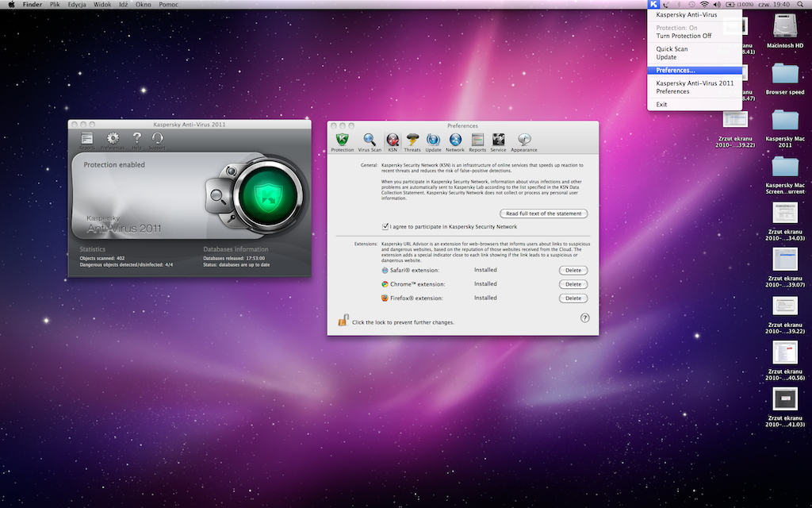Select Quick Scan from the Kaspersky menu

pyautogui.click(x=672, y=49)
